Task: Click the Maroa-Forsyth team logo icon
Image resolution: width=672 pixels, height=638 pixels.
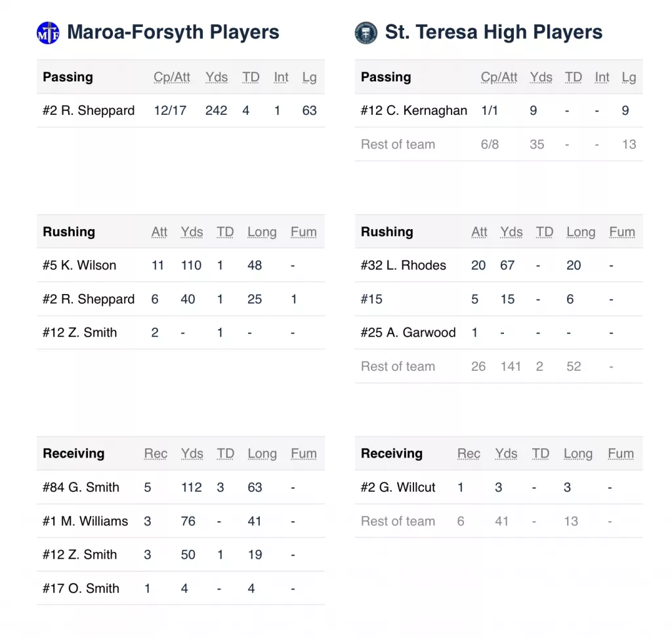Action: [48, 33]
